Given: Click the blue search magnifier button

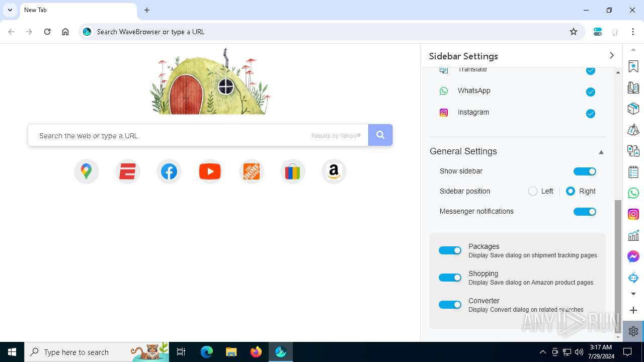Looking at the screenshot, I should click(380, 135).
